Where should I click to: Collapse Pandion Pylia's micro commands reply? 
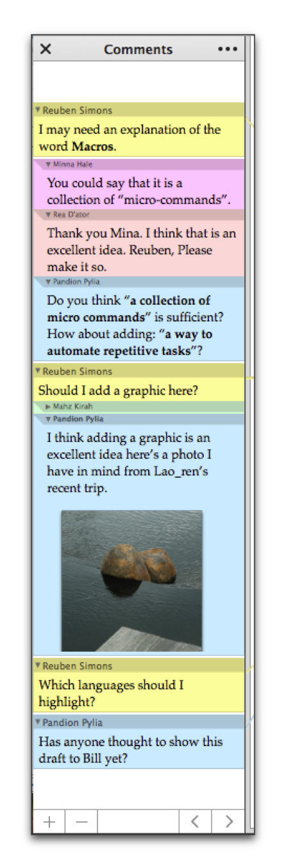[49, 282]
